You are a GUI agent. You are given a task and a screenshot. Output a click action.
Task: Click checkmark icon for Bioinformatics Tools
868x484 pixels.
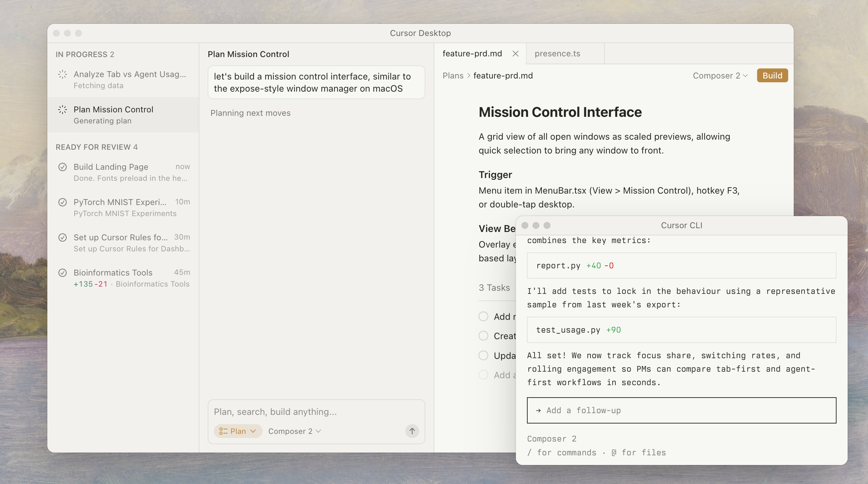pyautogui.click(x=63, y=273)
